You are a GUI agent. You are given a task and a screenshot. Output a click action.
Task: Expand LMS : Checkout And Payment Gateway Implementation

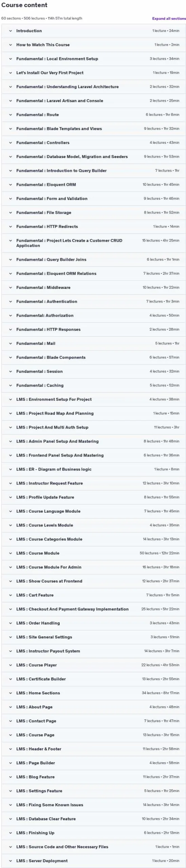[94, 609]
